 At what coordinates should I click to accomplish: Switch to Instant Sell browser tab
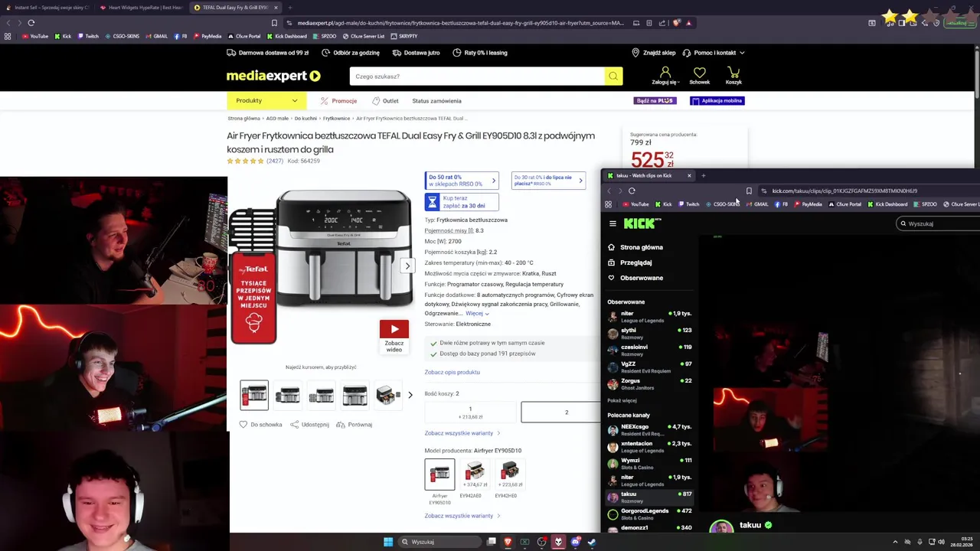(x=47, y=8)
